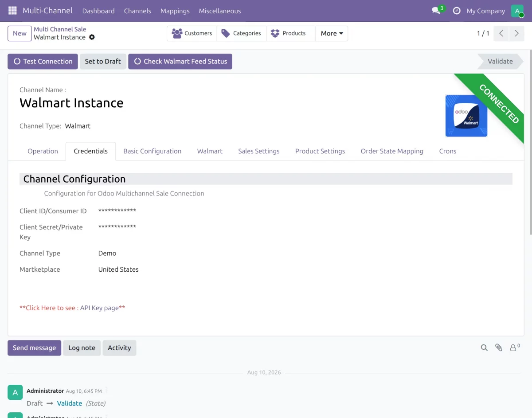Screen dimensions: 532x418
Task: Switch to the Crons tab
Action: 448,151
